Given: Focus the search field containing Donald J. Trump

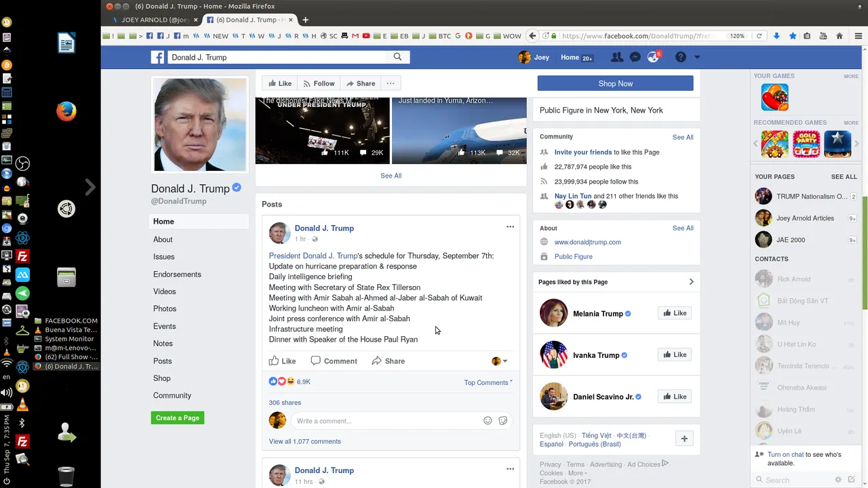Looking at the screenshot, I should (x=278, y=58).
